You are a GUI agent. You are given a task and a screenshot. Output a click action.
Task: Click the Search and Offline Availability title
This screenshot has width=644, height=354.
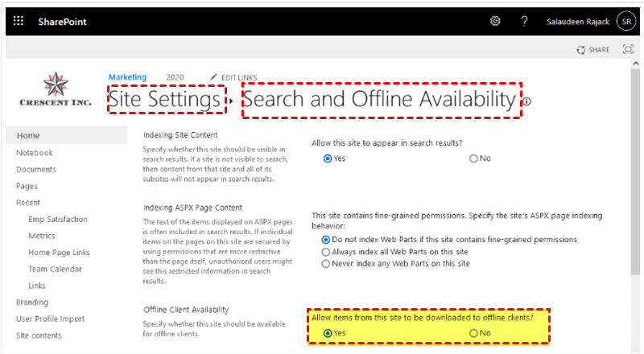point(379,100)
